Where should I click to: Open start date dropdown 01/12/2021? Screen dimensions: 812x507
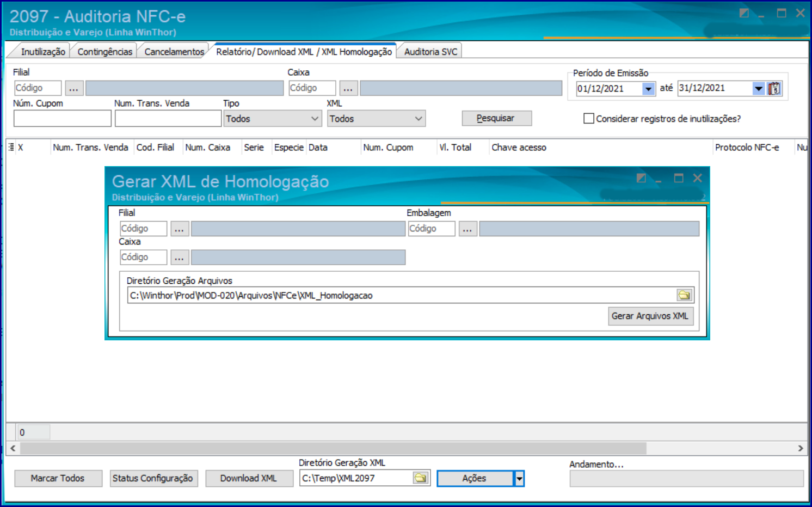pos(648,89)
